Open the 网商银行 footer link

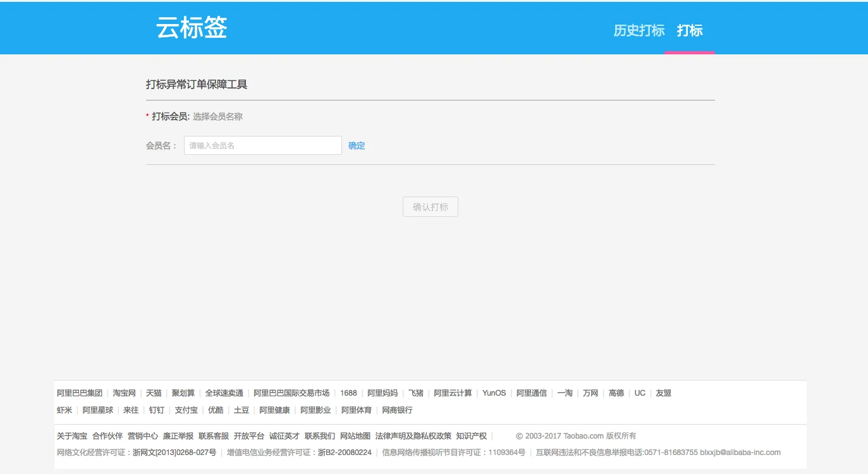click(397, 410)
